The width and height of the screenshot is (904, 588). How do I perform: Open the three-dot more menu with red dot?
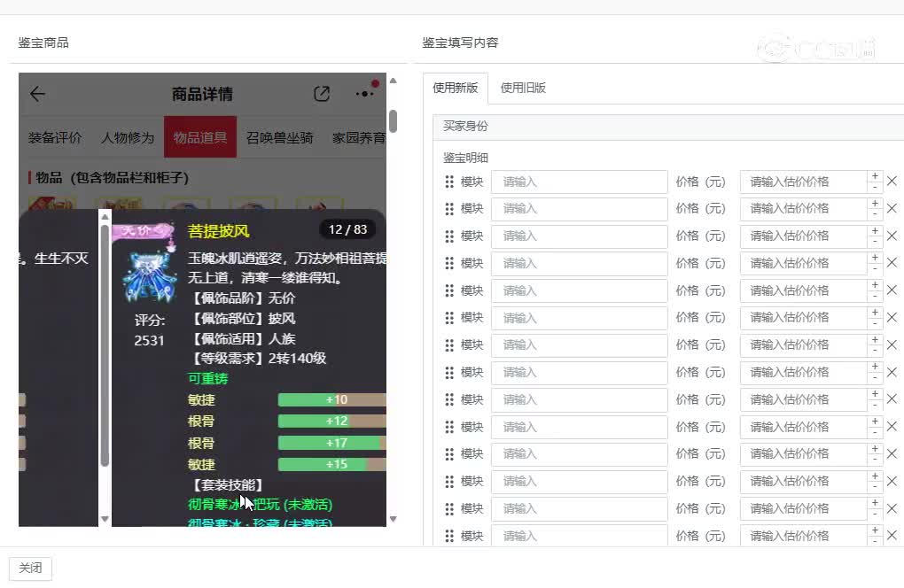pyautogui.click(x=365, y=94)
